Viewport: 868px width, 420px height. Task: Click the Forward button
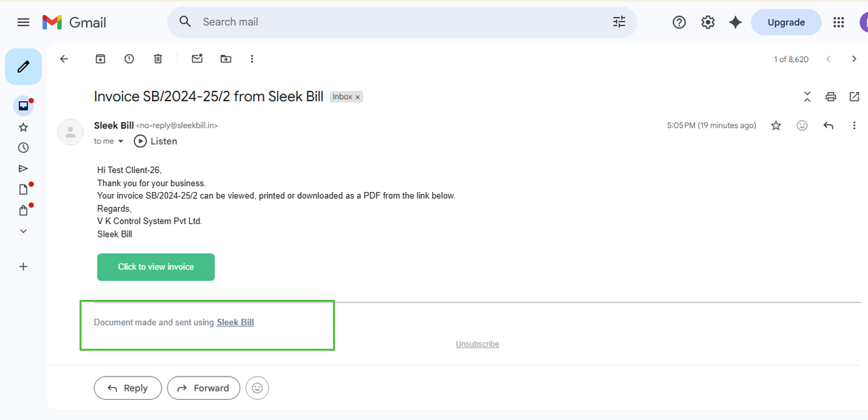point(204,388)
